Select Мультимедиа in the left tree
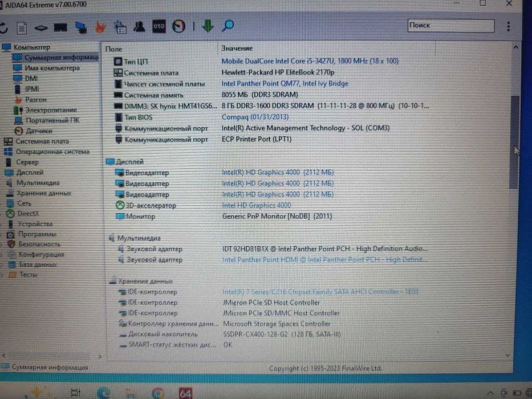Image resolution: width=532 pixels, height=399 pixels. 38,183
